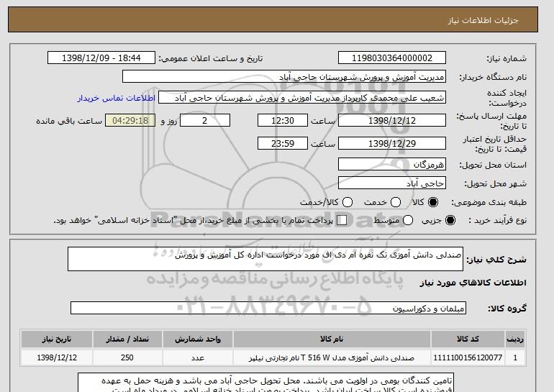
Task: Select the کالا radio button
Action: [433, 202]
